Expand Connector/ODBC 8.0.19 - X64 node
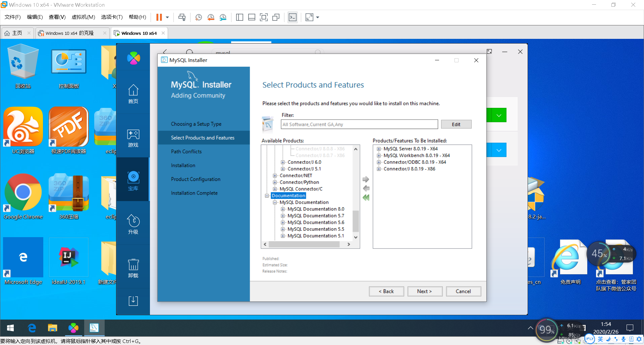644x345 pixels. pyautogui.click(x=379, y=162)
